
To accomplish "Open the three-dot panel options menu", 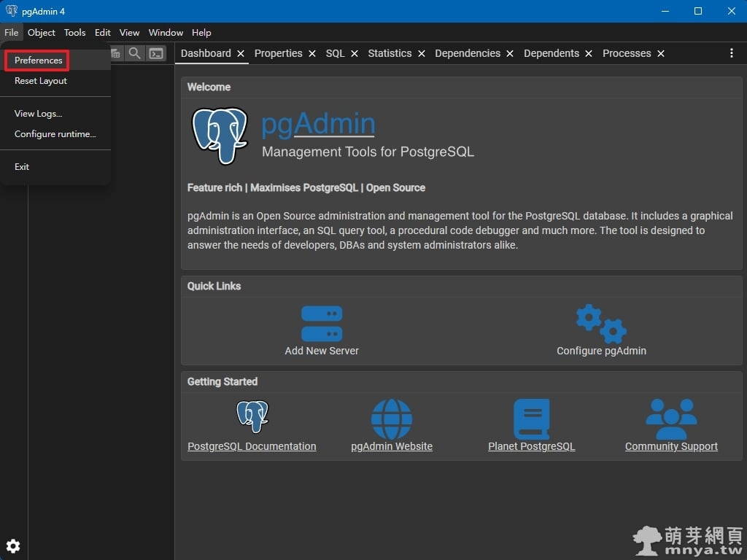I will coord(732,53).
